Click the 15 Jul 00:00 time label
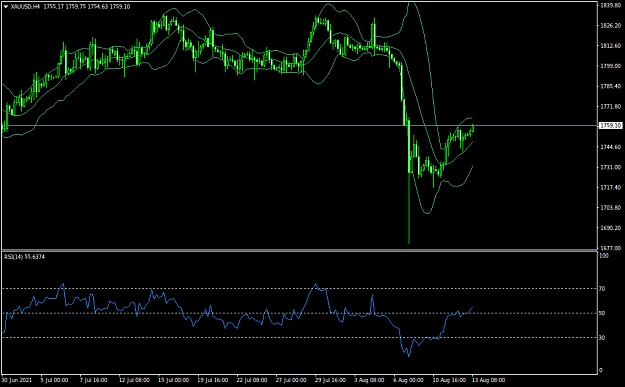 click(173, 380)
